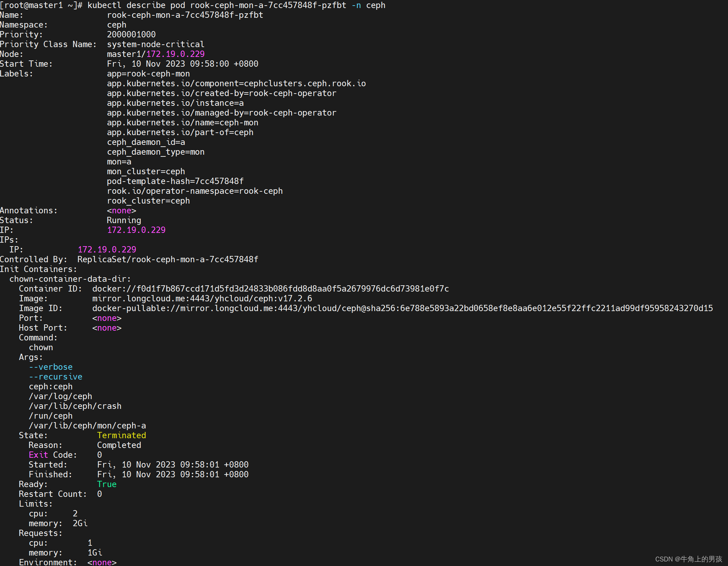The height and width of the screenshot is (566, 728).
Task: Click the Exit Code label
Action: (53, 455)
